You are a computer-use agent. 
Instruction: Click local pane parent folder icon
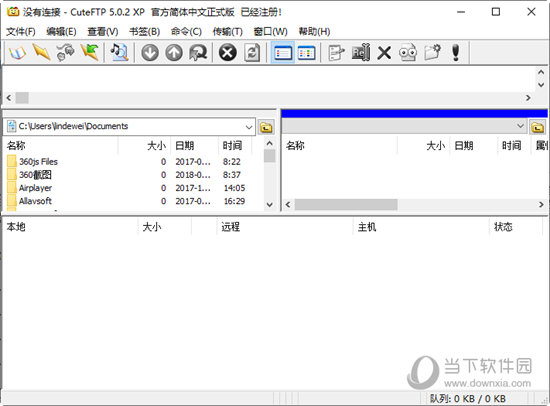tap(266, 127)
